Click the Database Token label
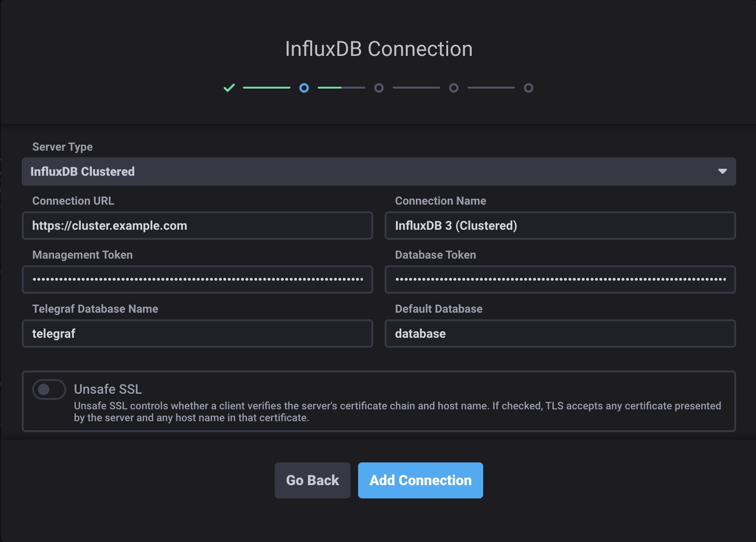 click(x=435, y=255)
